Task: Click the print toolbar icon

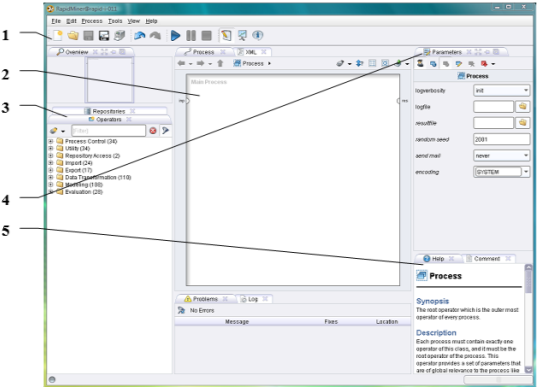Action: tap(119, 35)
